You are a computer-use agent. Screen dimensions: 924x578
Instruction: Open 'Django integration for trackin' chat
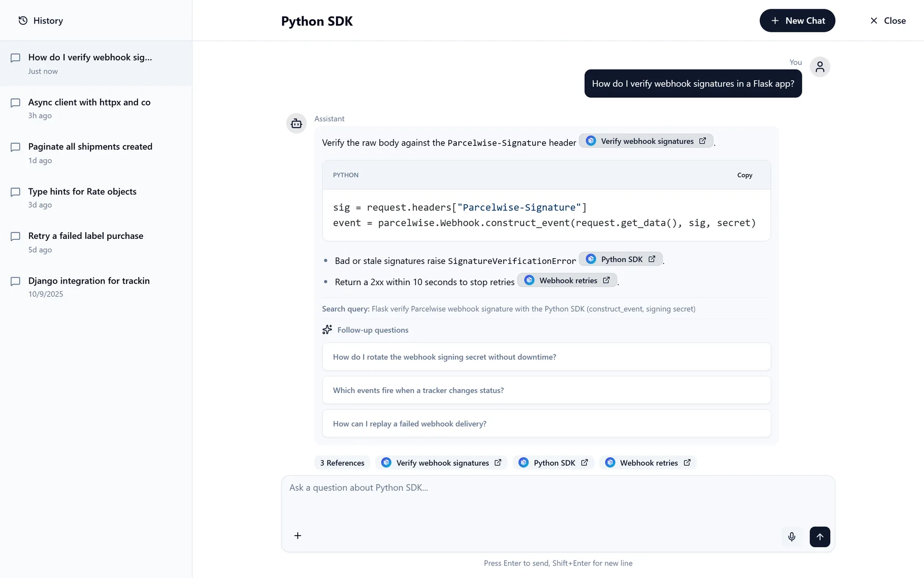tap(96, 287)
